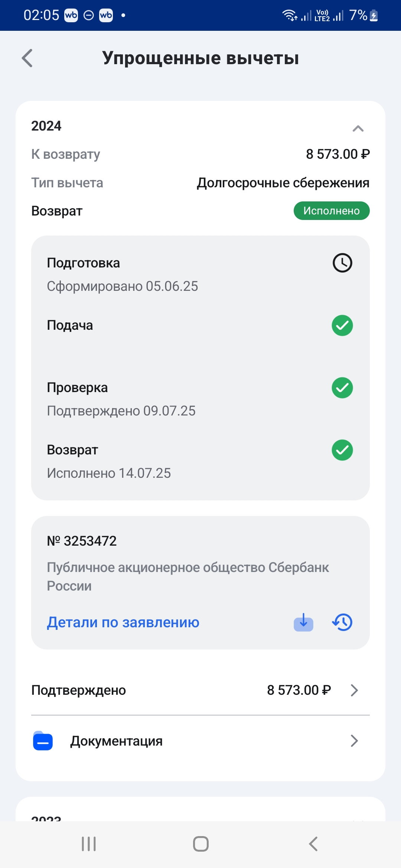The image size is (401, 868).
Task: Open Детали по заявлению link
Action: 123,622
